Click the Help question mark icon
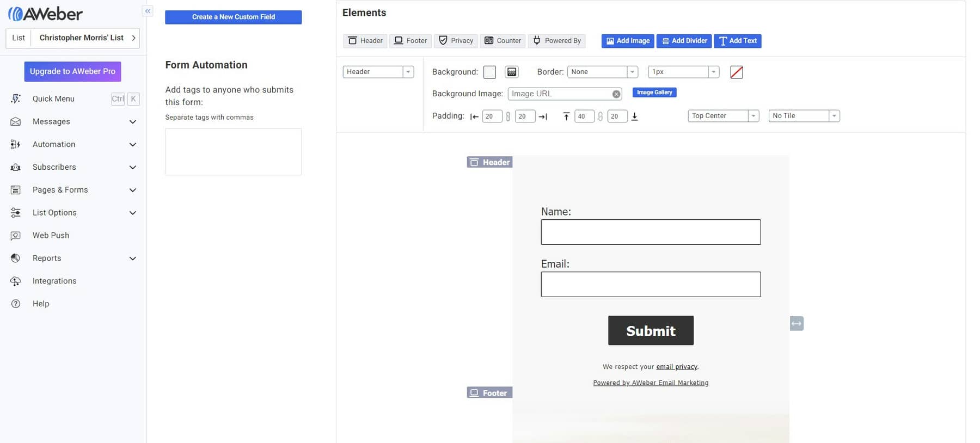The image size is (980, 443). pyautogui.click(x=16, y=304)
